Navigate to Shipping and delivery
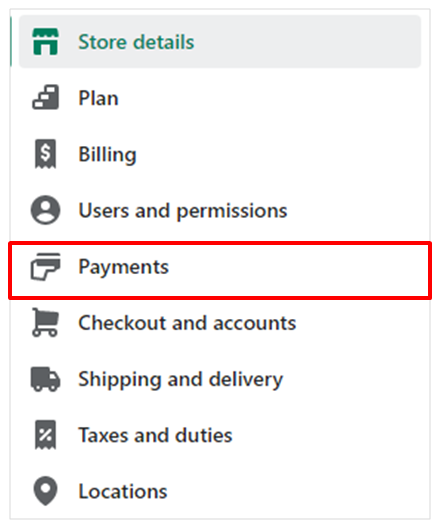 tap(220, 379)
